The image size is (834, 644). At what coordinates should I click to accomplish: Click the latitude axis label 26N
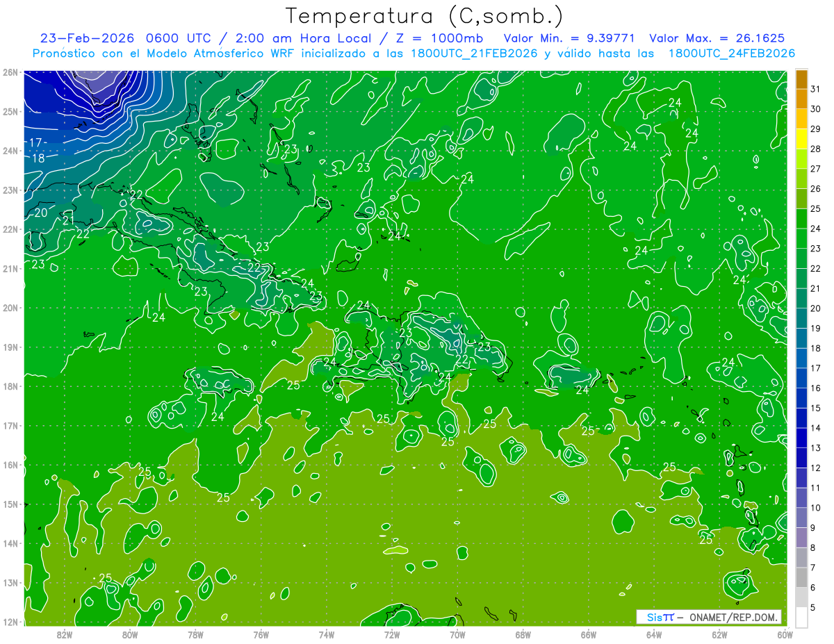coord(10,72)
